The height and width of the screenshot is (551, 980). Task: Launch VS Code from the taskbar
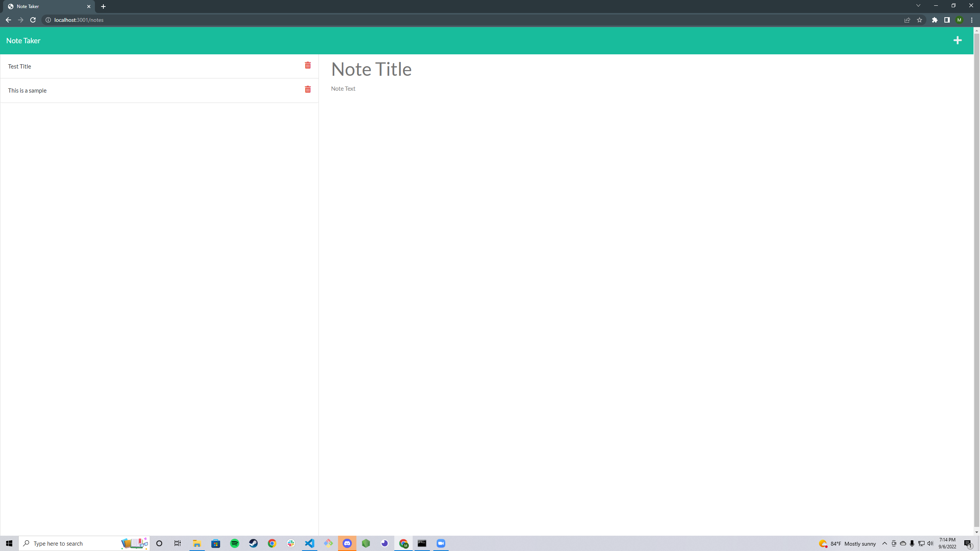click(x=309, y=543)
